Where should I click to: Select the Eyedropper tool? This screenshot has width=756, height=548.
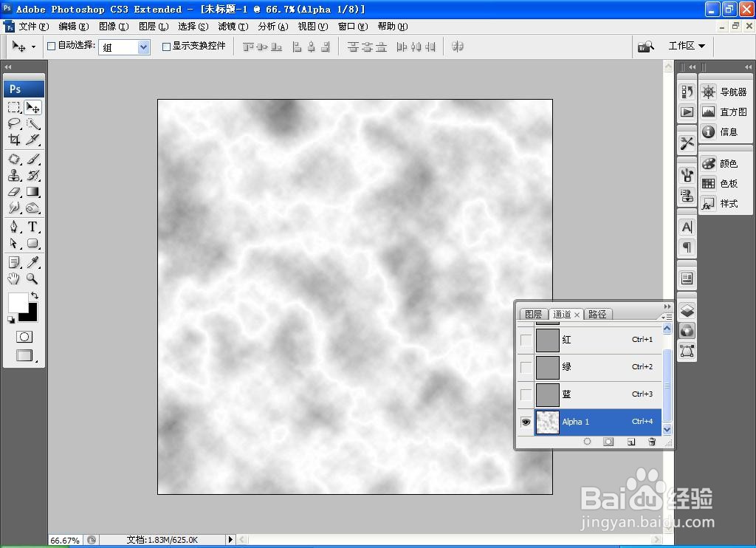(32, 262)
